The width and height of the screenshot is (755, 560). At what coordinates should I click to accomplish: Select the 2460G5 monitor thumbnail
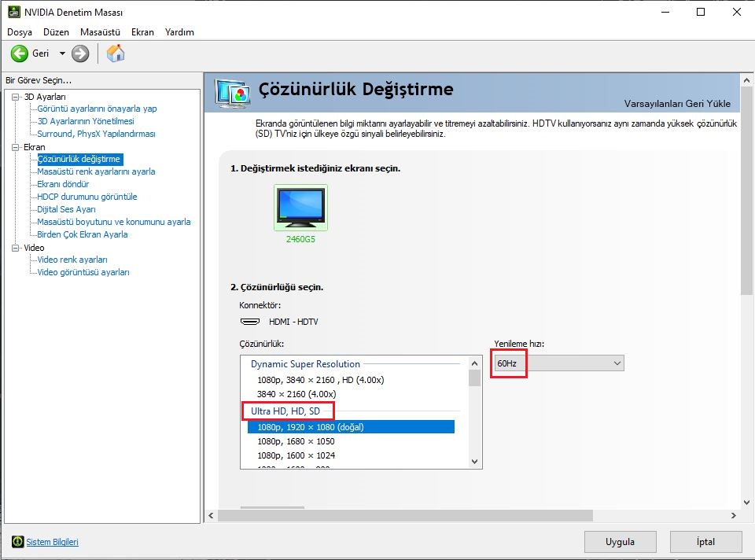tap(301, 208)
